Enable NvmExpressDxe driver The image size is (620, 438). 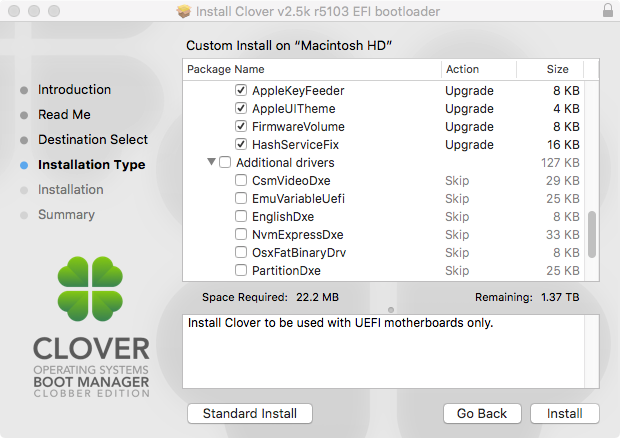pos(241,235)
